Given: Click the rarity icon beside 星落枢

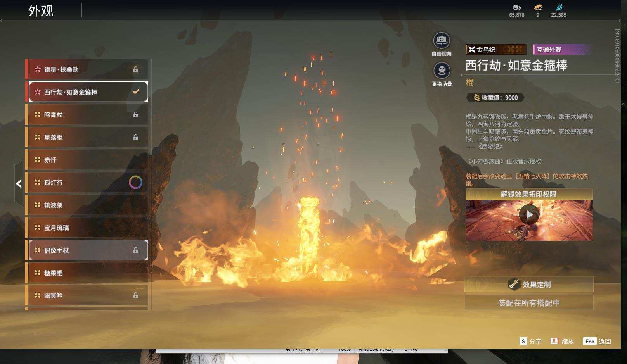Looking at the screenshot, I should [38, 137].
